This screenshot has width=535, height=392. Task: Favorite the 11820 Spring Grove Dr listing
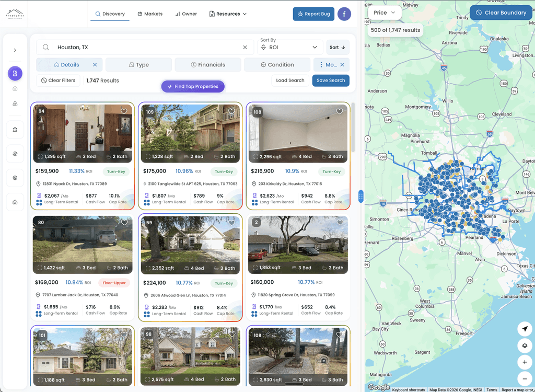coord(340,223)
